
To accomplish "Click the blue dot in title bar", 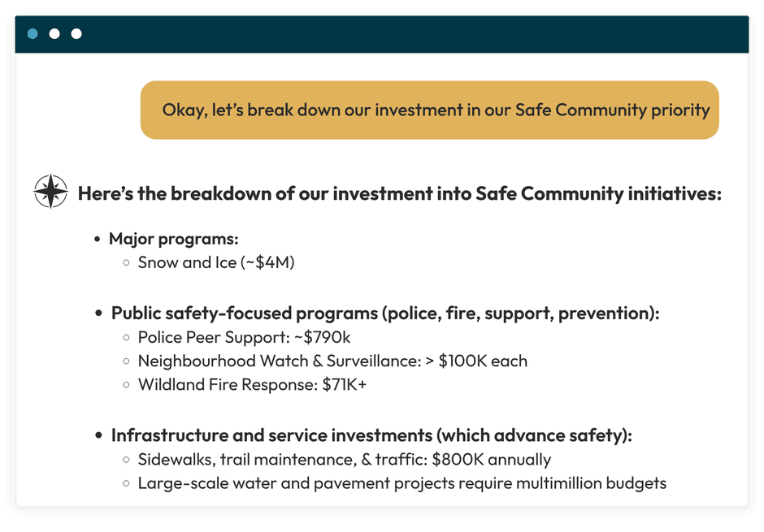I will pyautogui.click(x=33, y=34).
